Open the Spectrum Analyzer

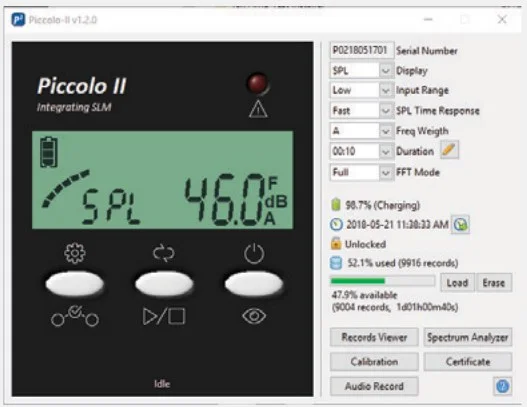468,337
